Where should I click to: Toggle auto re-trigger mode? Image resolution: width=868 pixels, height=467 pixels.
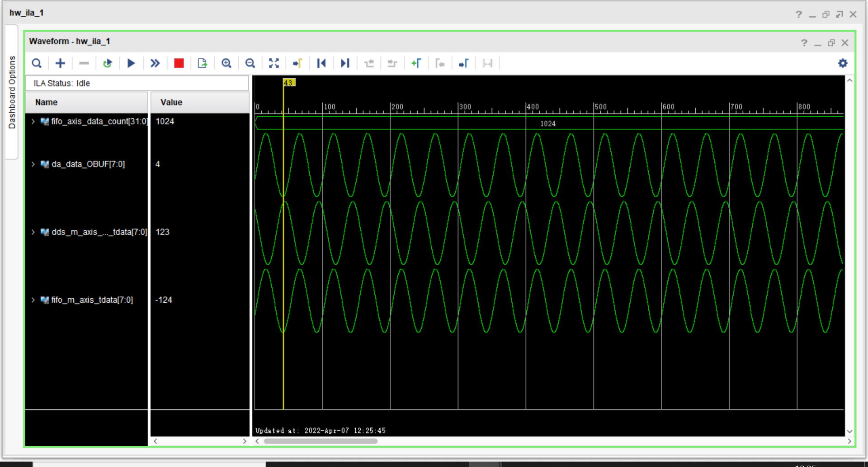[108, 63]
